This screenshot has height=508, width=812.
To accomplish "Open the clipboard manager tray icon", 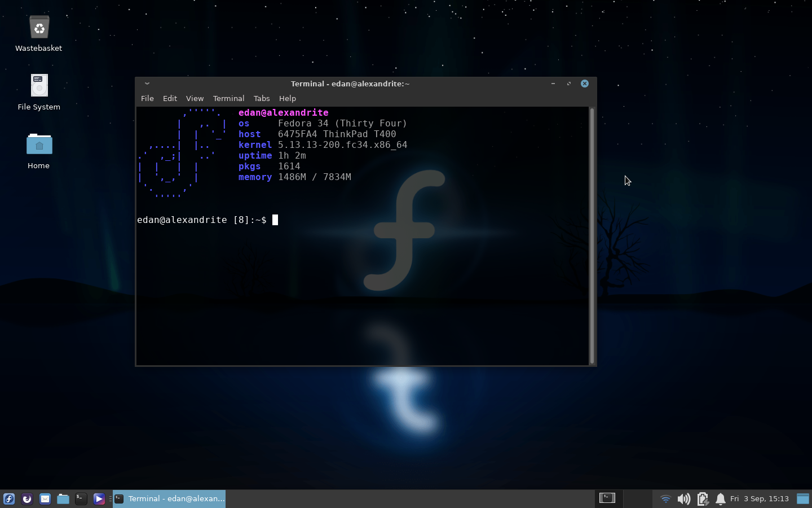I will tap(703, 499).
